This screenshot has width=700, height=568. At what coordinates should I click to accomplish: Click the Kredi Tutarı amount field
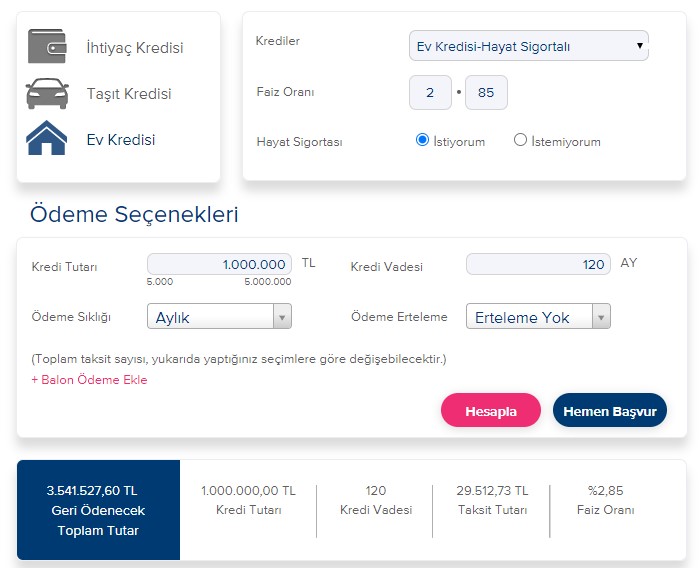(219, 264)
